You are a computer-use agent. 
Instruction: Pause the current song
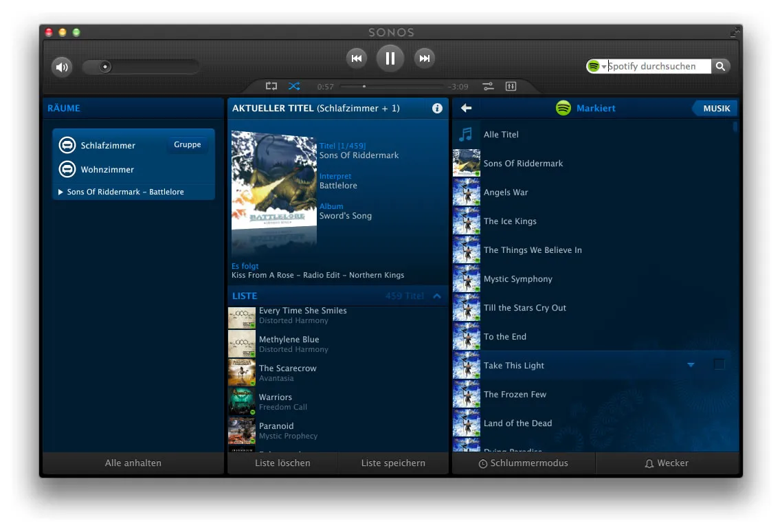pyautogui.click(x=390, y=58)
